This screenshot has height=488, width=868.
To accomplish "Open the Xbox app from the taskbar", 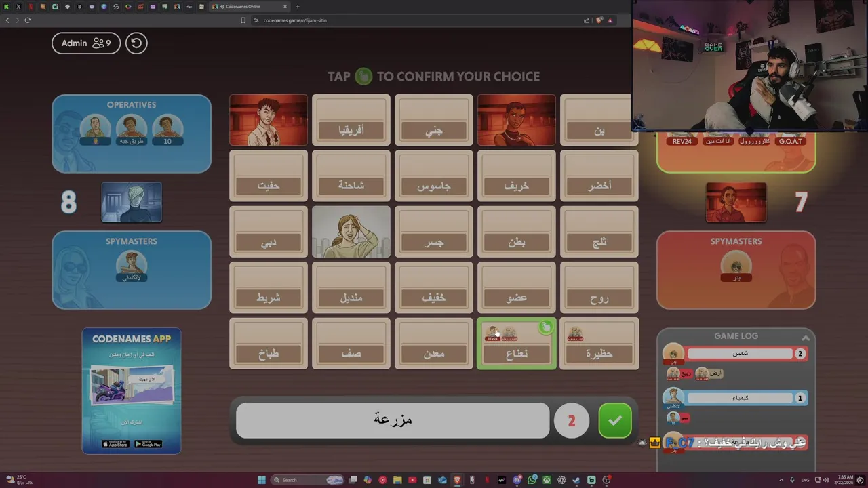I will [547, 480].
